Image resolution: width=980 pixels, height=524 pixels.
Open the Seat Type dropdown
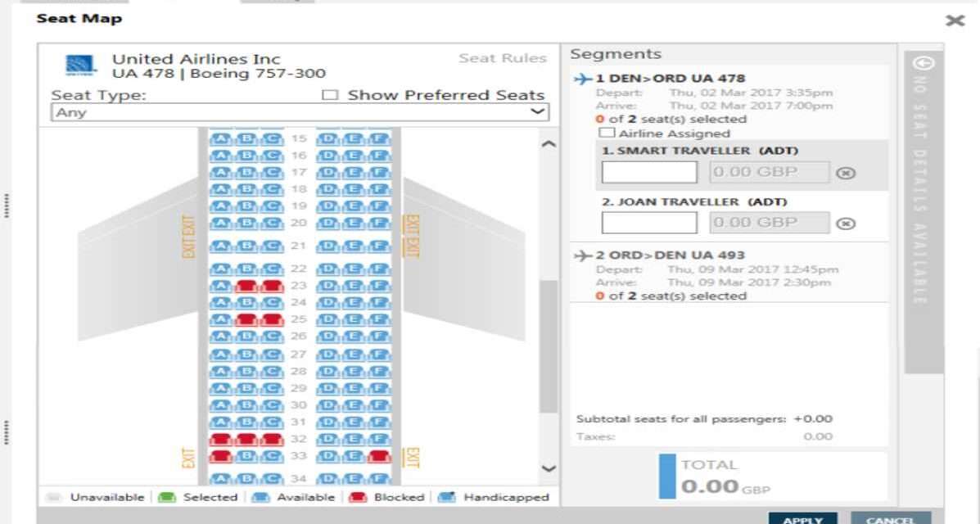tap(299, 112)
